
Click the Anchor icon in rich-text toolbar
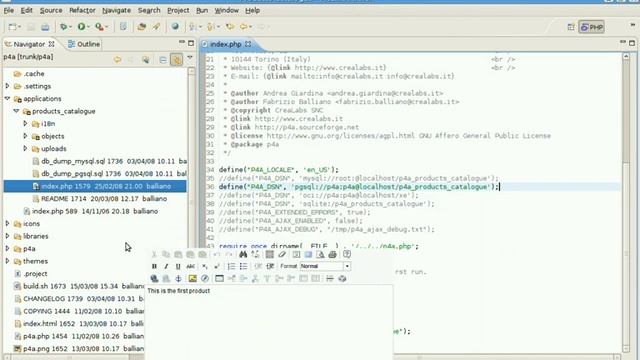(178, 278)
